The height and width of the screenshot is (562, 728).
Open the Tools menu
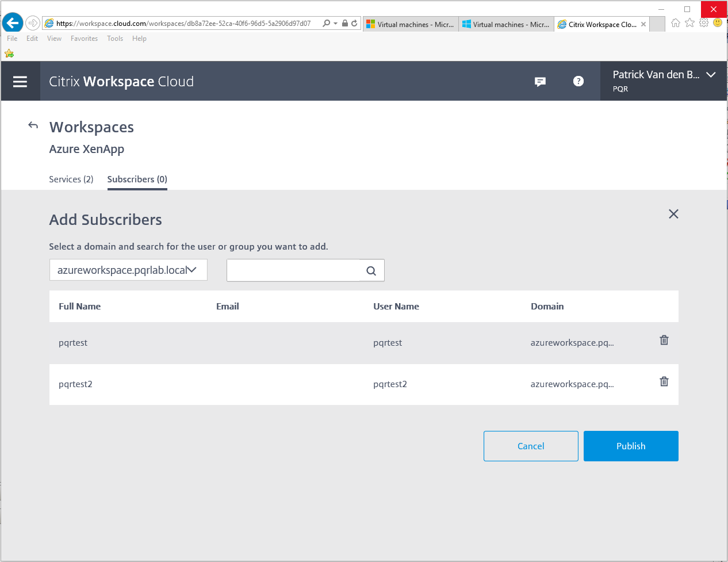[115, 39]
